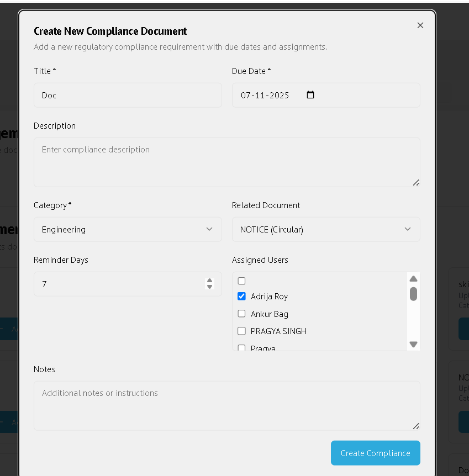Click the Reminder Days number field

point(128,284)
